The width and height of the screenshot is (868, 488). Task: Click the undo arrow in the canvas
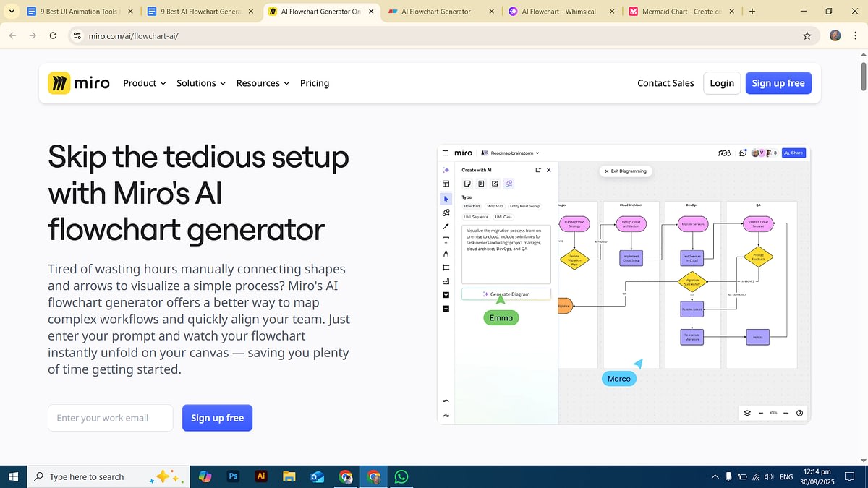446,400
